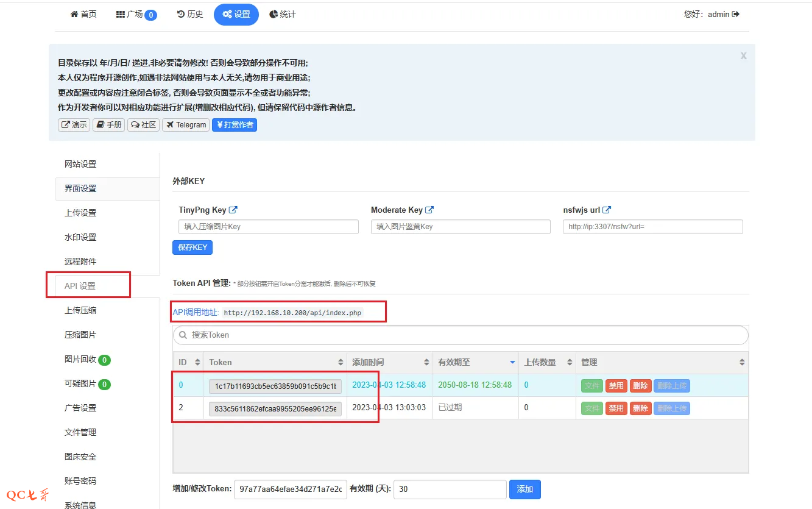Screen dimensions: 812x509
Task: Sort the table by ID column
Action: [197, 362]
